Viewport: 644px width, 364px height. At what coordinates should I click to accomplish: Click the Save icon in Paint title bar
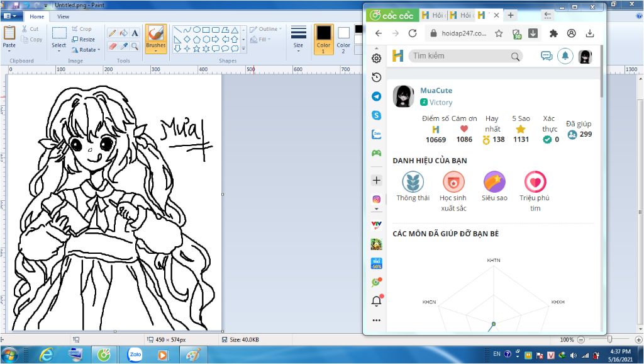coord(16,5)
